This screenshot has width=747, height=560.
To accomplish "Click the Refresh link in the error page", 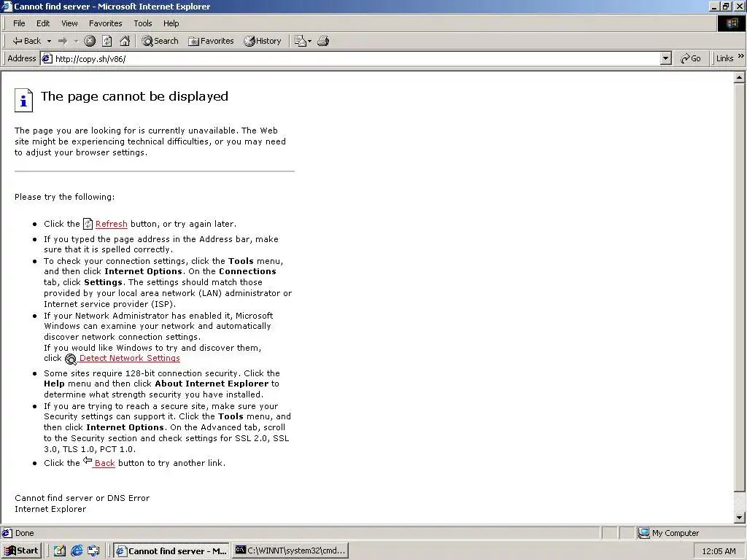I will [112, 224].
